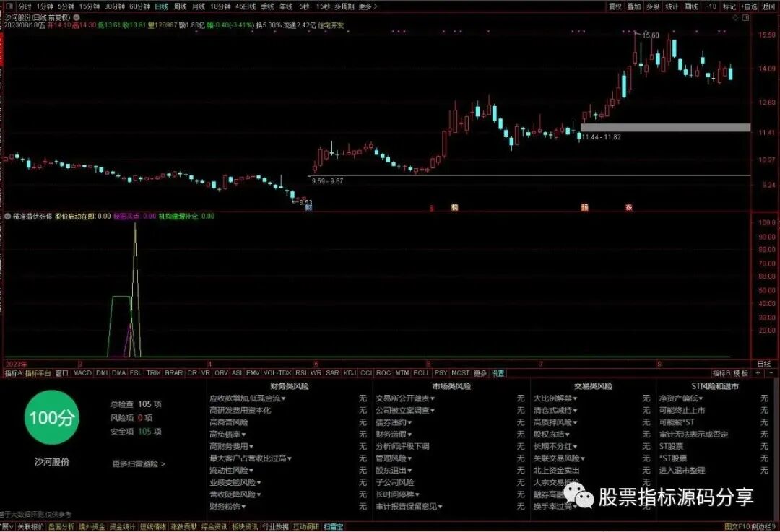780x532 pixels.
Task: Open the 资金统计 bottom tab
Action: click(122, 526)
